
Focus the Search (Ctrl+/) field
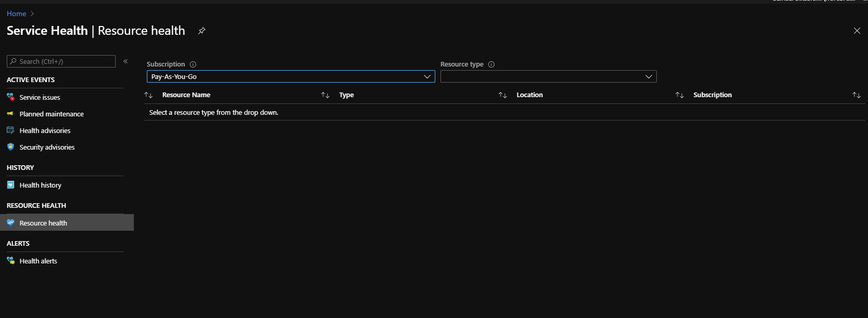point(61,61)
